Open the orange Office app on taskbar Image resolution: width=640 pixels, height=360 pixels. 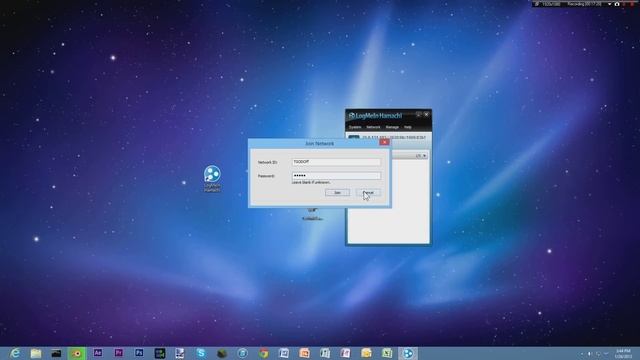(x=304, y=353)
